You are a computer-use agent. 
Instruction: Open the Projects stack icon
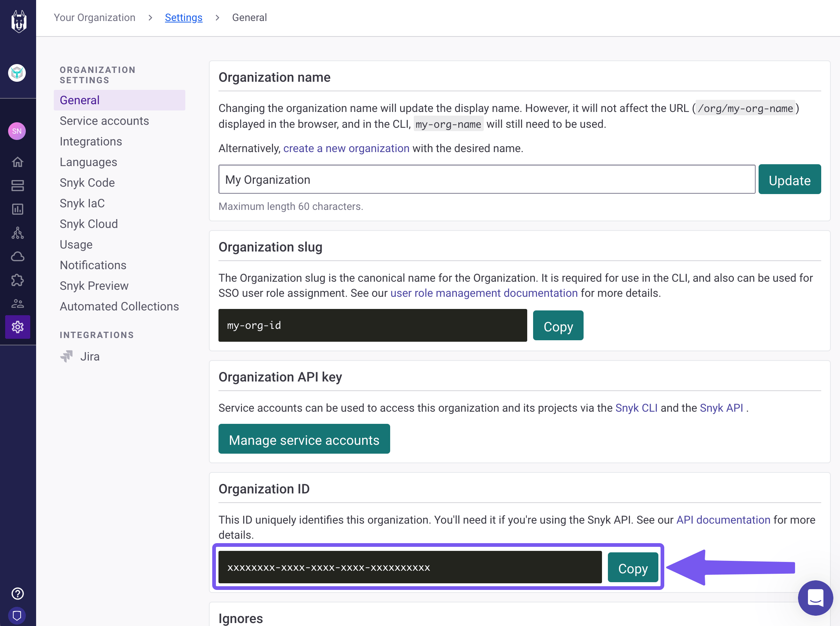17,186
